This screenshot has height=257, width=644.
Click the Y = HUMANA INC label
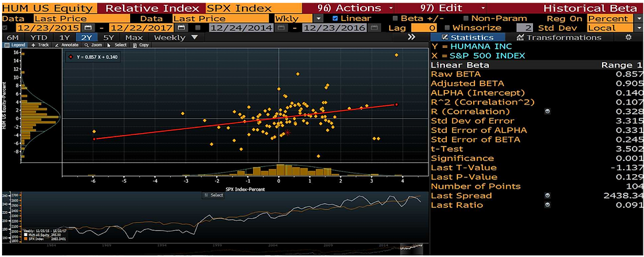point(472,47)
